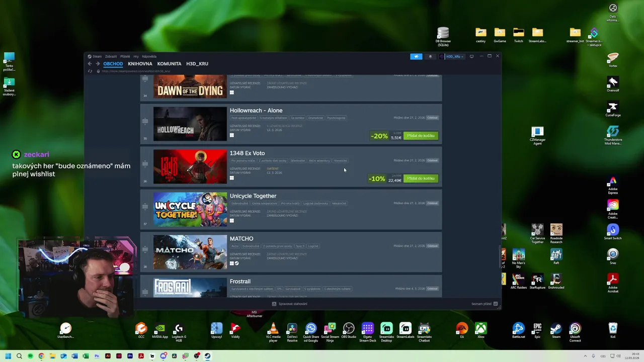The width and height of the screenshot is (644, 362).
Task: Open Battle.net desktop shortcut
Action: point(518,331)
